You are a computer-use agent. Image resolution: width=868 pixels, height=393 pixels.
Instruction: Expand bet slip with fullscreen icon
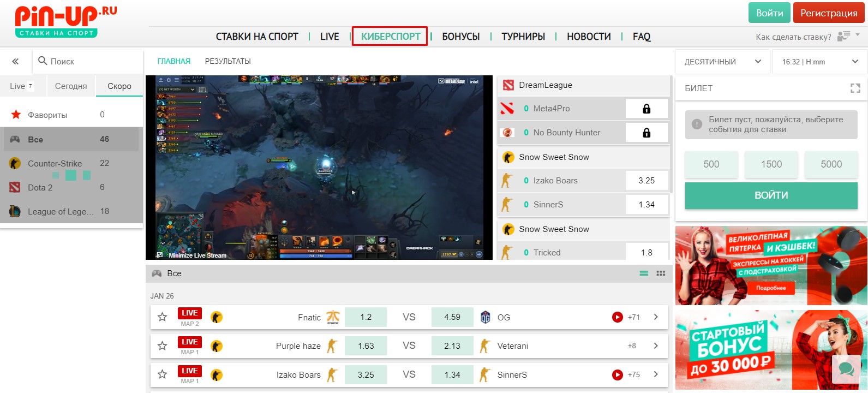pos(855,88)
